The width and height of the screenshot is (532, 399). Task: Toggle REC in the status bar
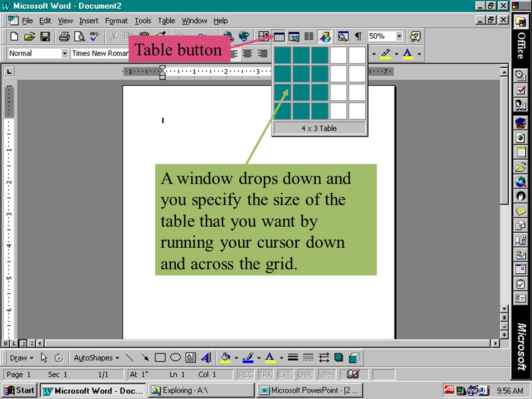tap(245, 375)
